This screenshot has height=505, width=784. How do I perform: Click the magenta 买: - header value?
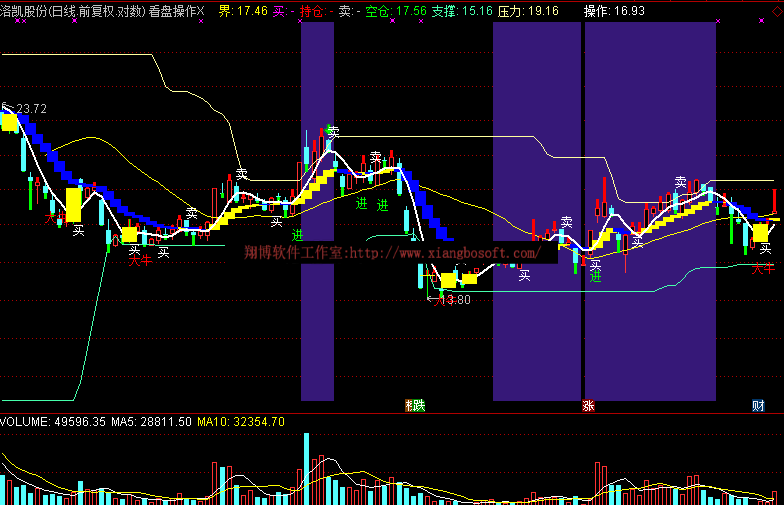[x=284, y=10]
